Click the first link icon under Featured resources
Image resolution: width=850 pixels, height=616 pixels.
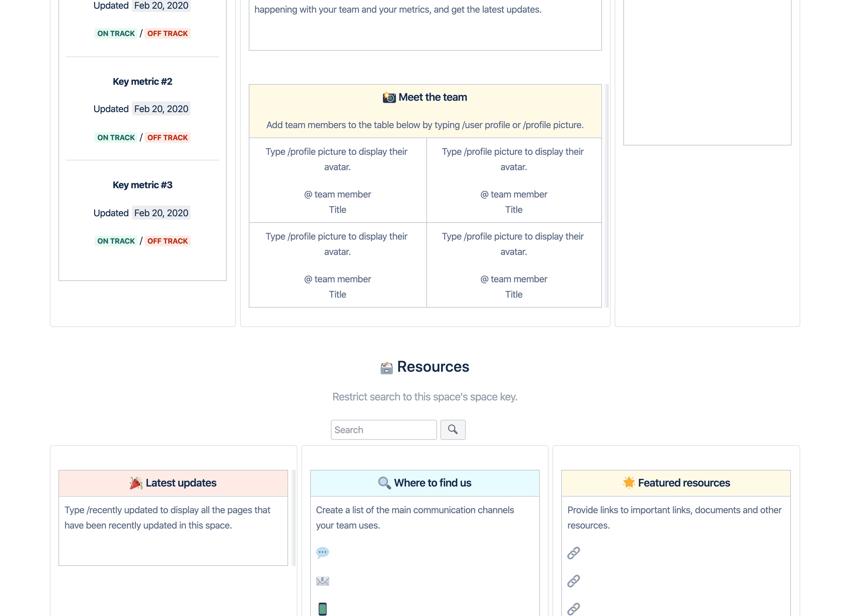tap(574, 553)
